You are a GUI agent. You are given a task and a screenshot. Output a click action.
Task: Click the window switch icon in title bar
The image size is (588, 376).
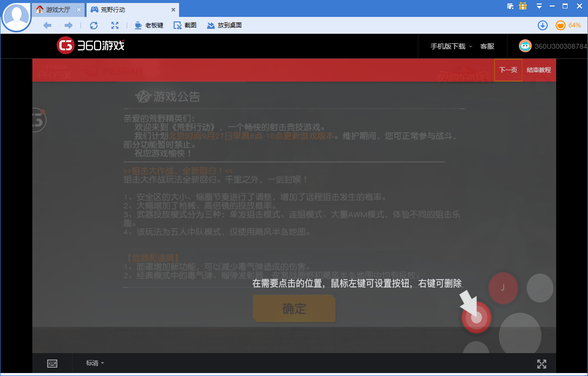(510, 6)
